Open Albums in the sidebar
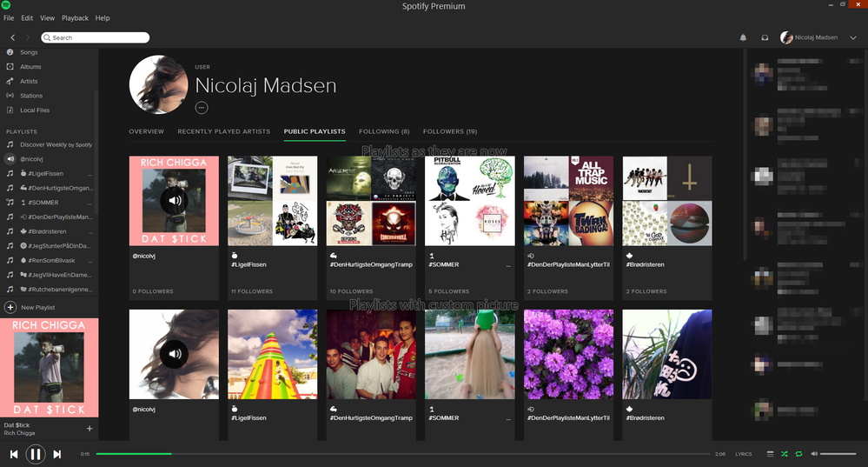Screen dimensions: 868x467 tap(30, 66)
